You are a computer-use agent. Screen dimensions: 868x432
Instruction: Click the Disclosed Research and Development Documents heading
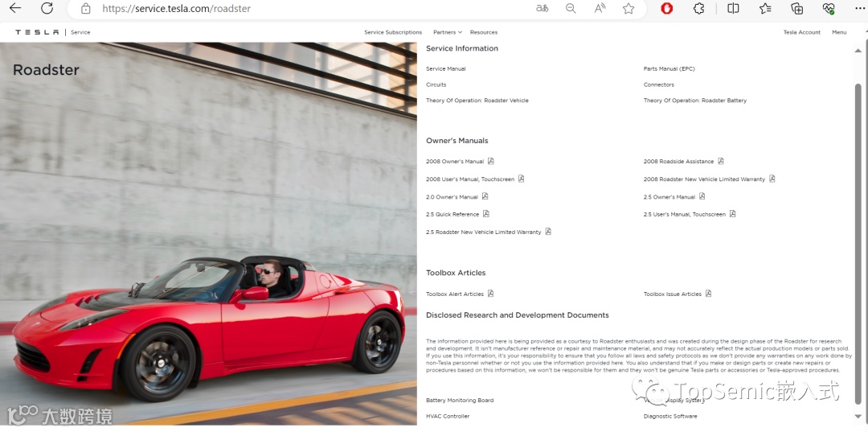pyautogui.click(x=517, y=315)
